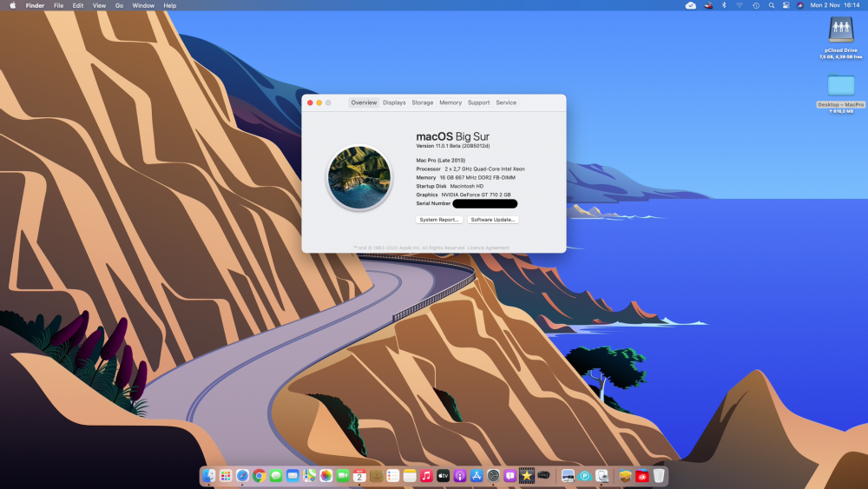
Task: Activate Siri from the menu bar
Action: click(800, 5)
